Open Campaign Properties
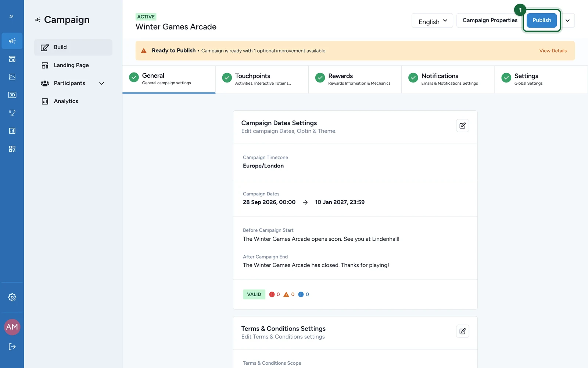The height and width of the screenshot is (368, 588). pos(490,20)
